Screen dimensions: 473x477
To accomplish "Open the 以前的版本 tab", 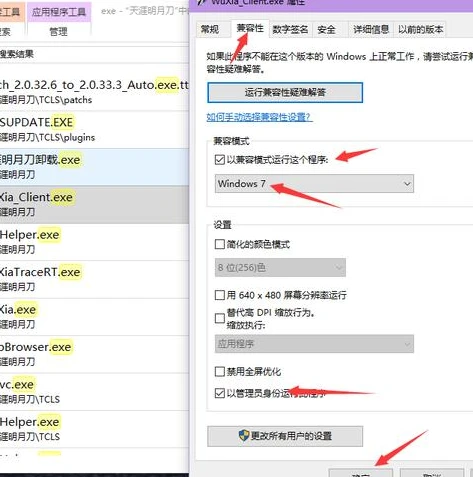I will click(x=420, y=30).
